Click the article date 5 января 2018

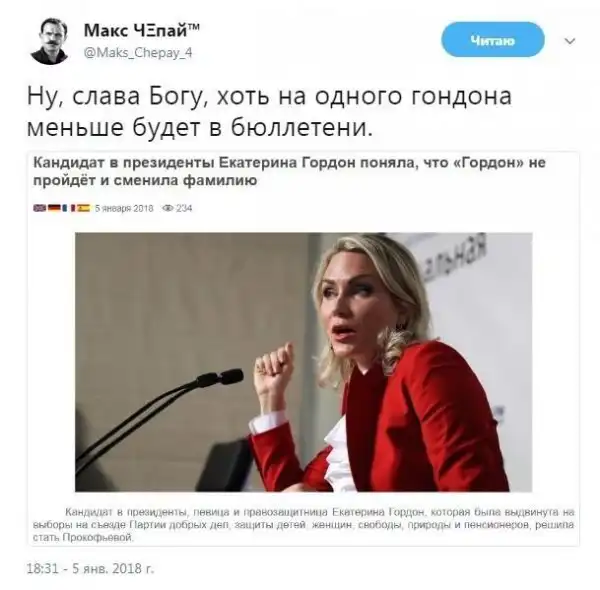click(124, 208)
